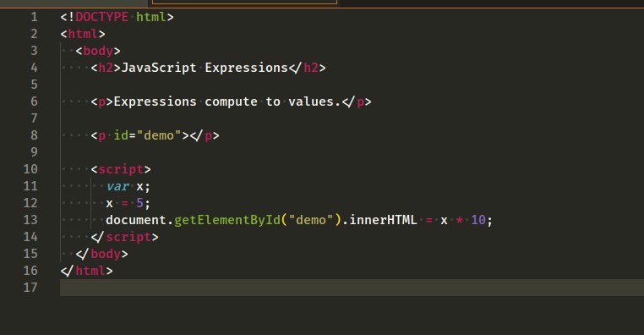Click line number 14 in the gutter

click(x=30, y=236)
